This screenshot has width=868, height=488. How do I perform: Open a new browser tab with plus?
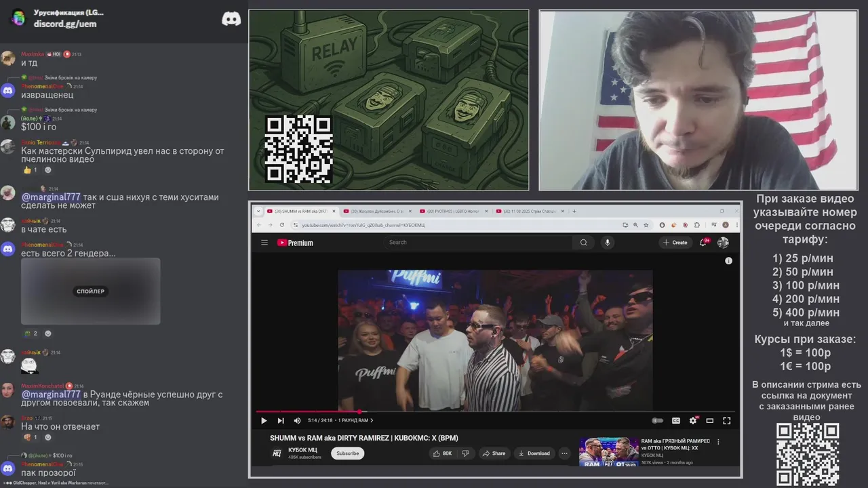click(x=574, y=211)
